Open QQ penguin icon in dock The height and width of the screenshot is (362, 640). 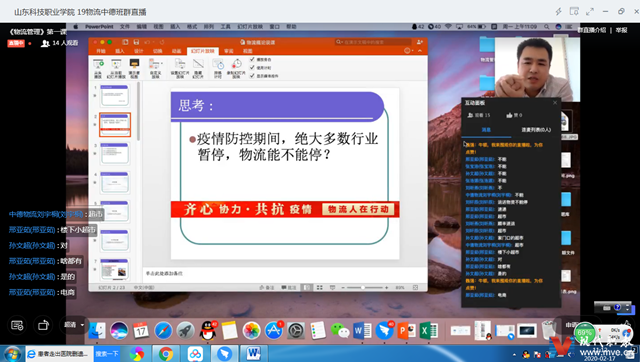208,330
